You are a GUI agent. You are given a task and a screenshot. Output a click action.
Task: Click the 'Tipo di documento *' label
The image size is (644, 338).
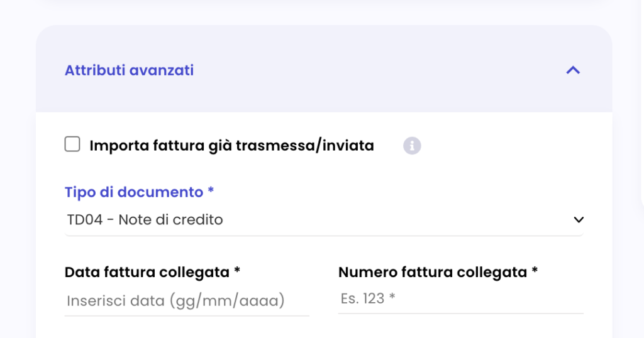[x=139, y=192]
